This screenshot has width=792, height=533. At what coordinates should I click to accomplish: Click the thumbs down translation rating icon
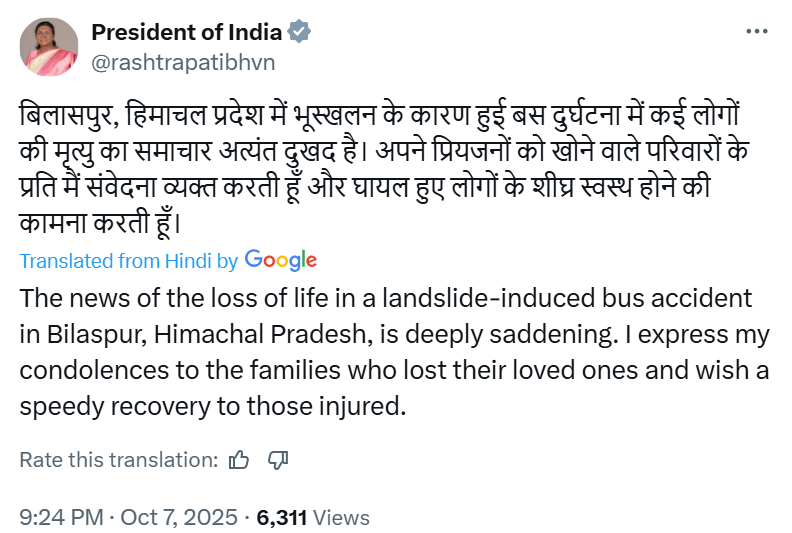(279, 460)
